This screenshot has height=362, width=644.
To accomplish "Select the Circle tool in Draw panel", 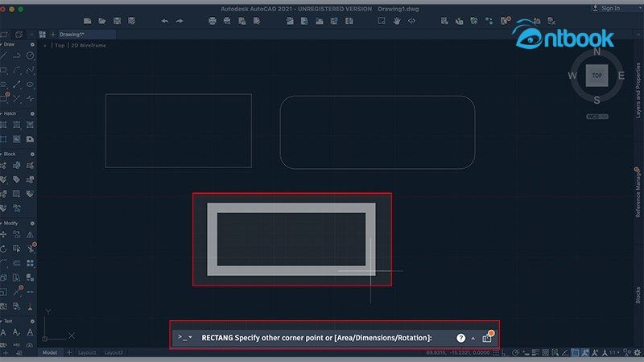I will click(30, 56).
